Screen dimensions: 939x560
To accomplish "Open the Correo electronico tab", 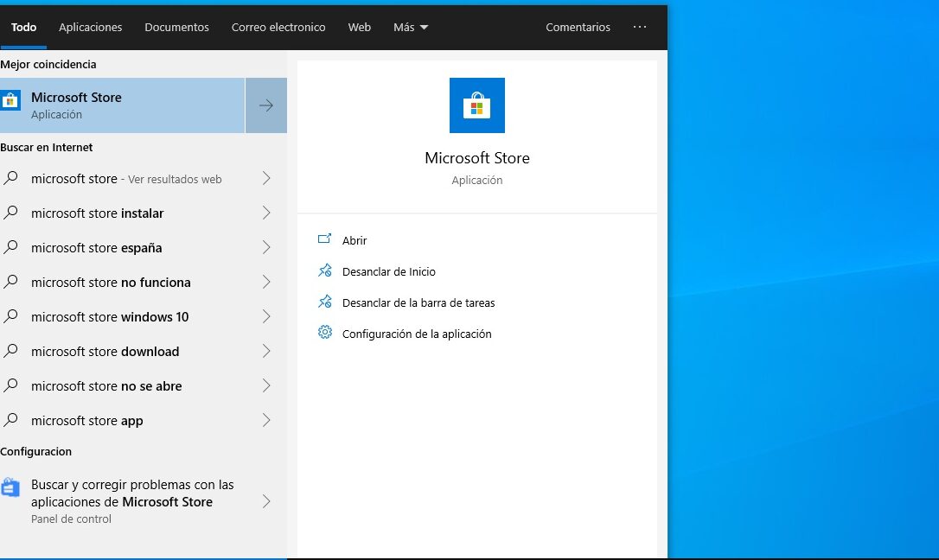I will 278,27.
